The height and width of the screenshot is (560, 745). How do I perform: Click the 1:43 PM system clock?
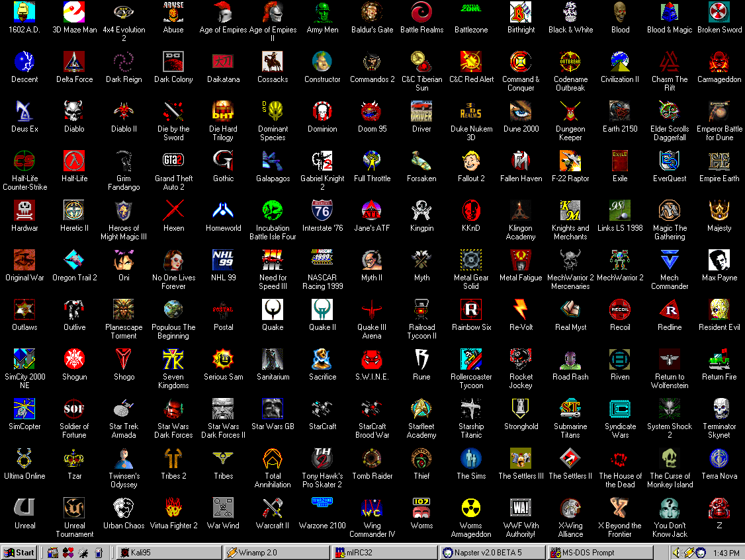click(x=726, y=553)
